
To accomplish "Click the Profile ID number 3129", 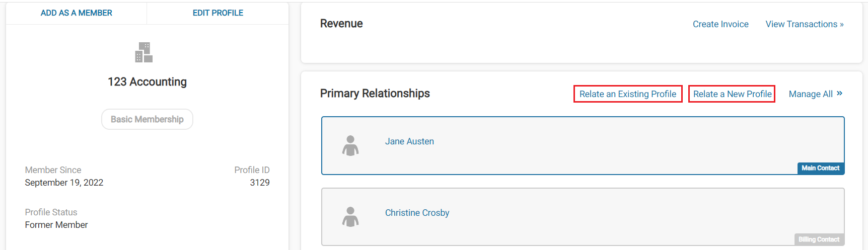I will (x=260, y=183).
